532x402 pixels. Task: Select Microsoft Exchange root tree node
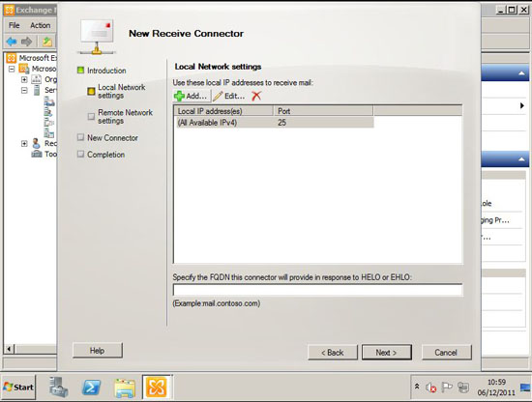(x=31, y=58)
